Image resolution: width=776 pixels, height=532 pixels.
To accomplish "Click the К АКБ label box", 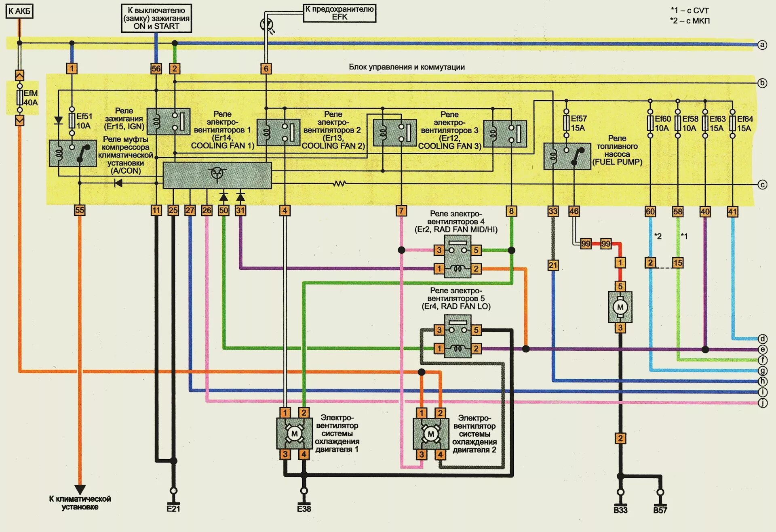I will [x=19, y=11].
